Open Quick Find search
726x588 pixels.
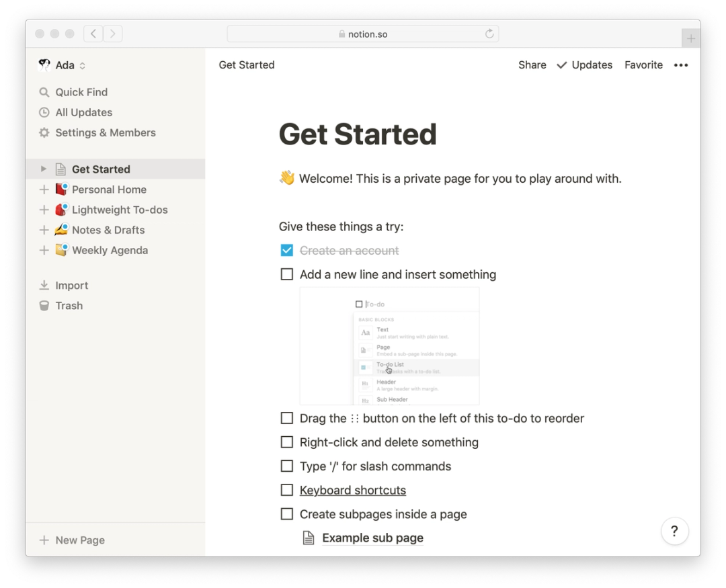click(44, 92)
